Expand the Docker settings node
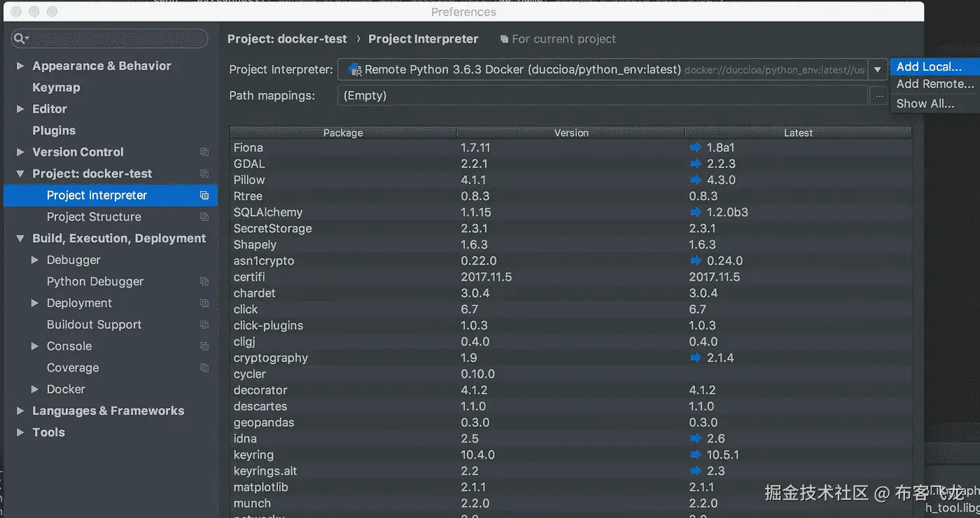980x518 pixels. pyautogui.click(x=35, y=389)
